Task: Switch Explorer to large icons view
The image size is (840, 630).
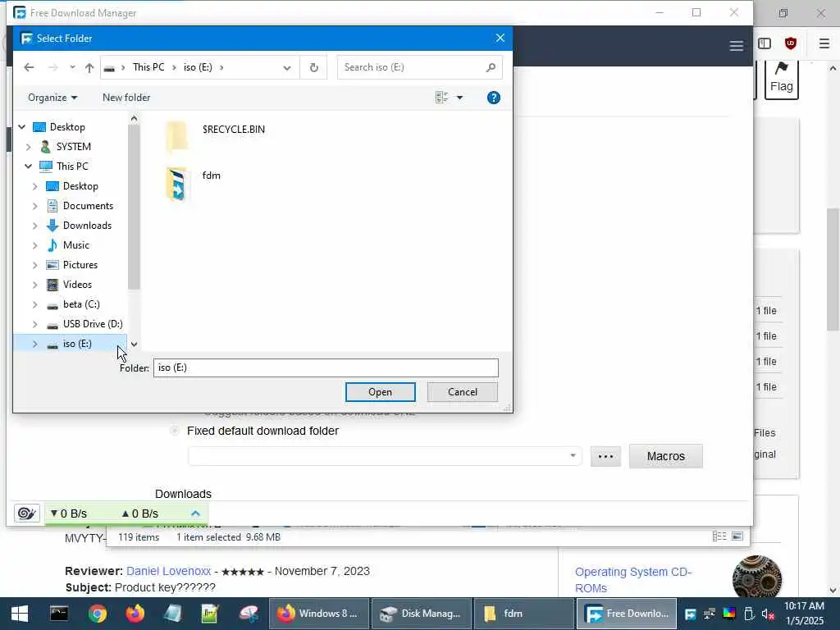Action: [737, 536]
